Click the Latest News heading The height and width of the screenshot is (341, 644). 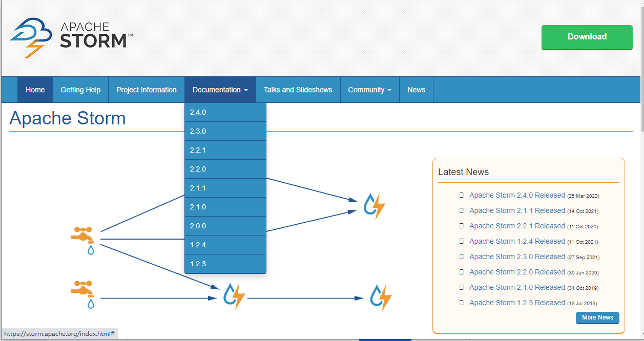click(463, 172)
